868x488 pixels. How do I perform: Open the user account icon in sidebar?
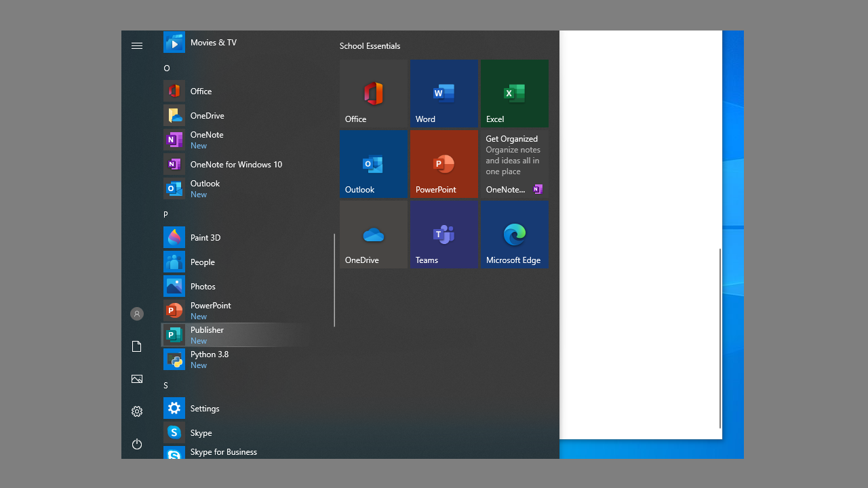tap(137, 314)
